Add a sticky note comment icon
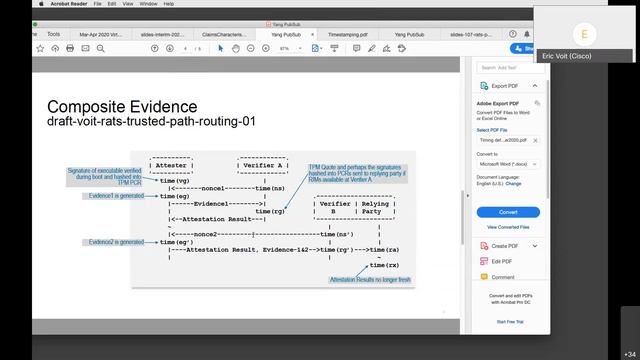This screenshot has width=640, height=360. [356, 49]
